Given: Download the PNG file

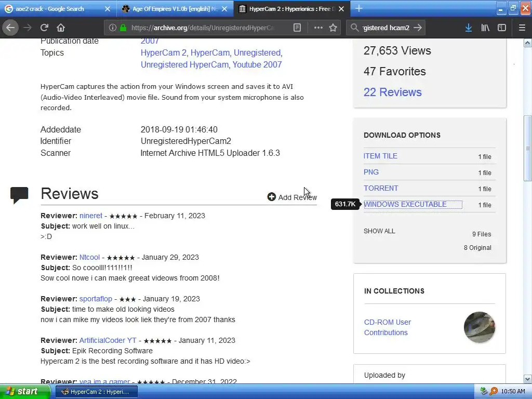Looking at the screenshot, I should click(x=371, y=172).
